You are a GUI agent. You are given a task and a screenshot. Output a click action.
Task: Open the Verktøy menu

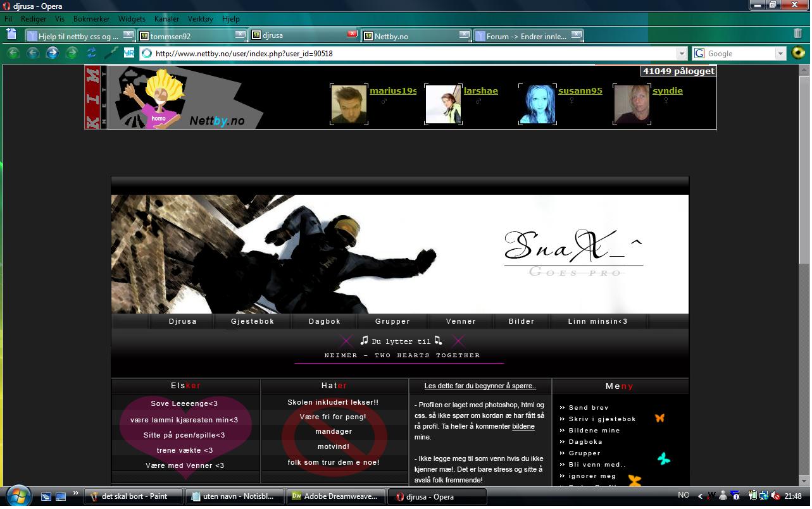[201, 19]
